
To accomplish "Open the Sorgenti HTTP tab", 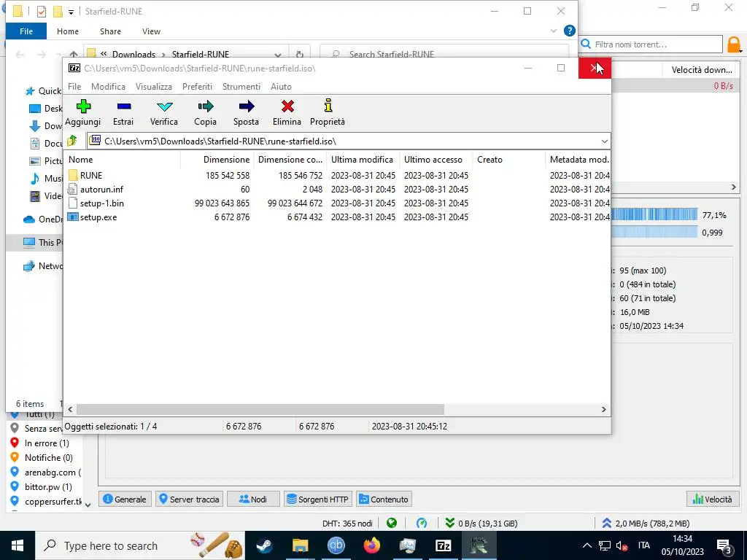I will pyautogui.click(x=317, y=499).
